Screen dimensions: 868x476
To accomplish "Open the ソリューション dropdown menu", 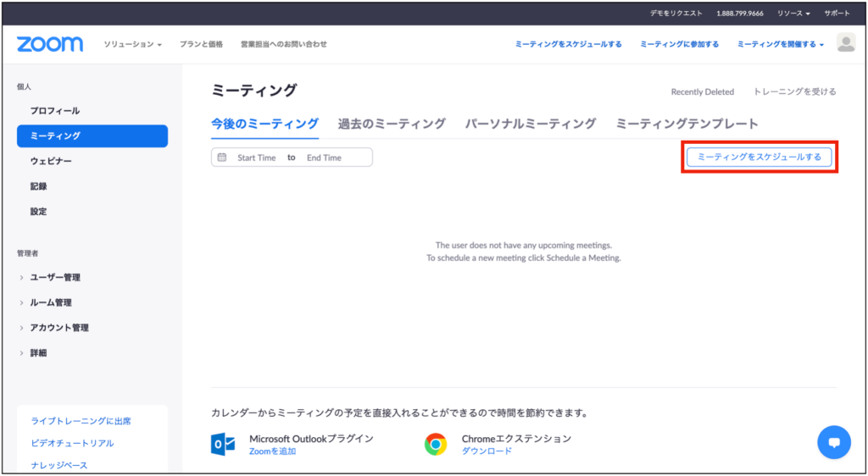I will point(132,44).
